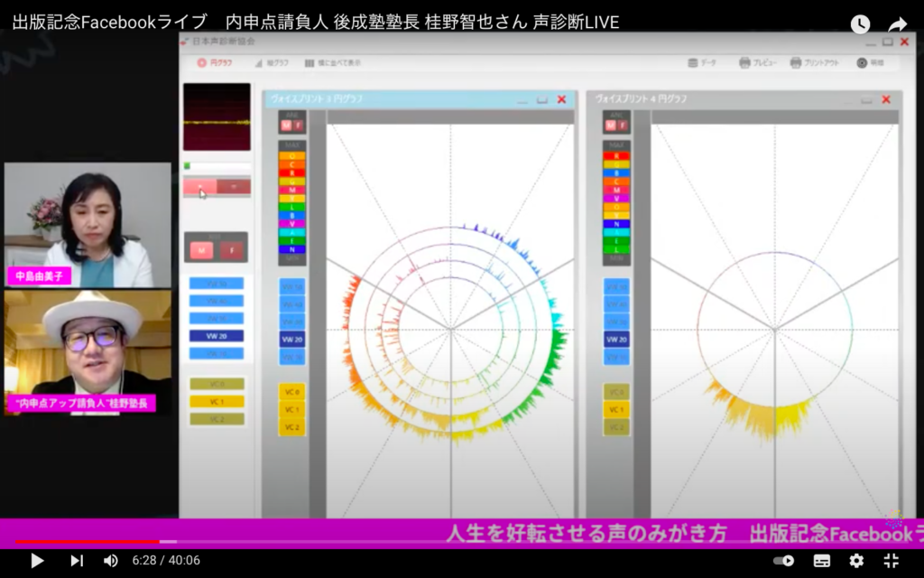The image size is (924, 578).
Task: Toggle M in Voiceprint 4 window
Action: click(x=611, y=125)
